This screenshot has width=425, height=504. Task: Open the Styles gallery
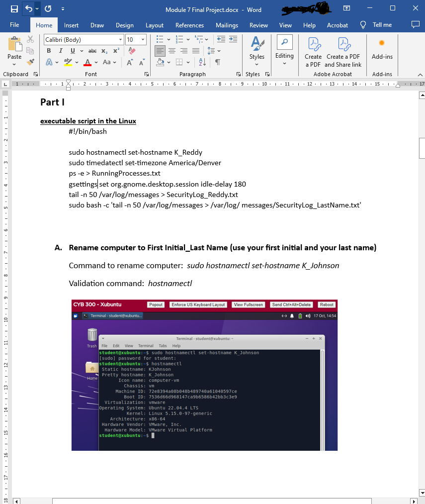tap(257, 51)
